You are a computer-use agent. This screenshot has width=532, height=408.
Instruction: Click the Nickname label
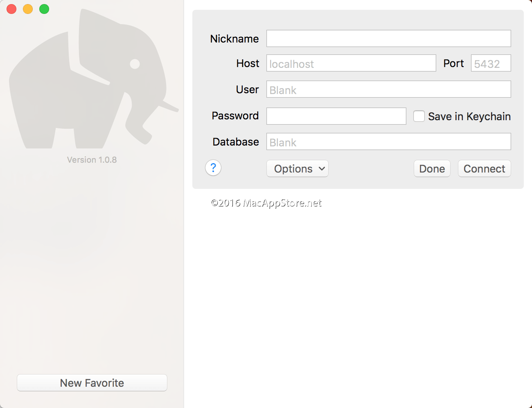click(x=234, y=39)
